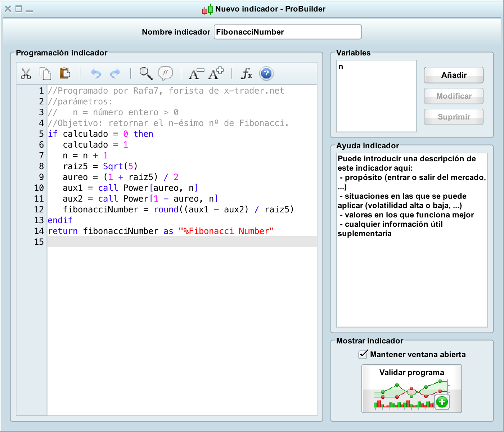Screen dimensions: 504x432
Task: Click Validar programa button
Action: pyautogui.click(x=411, y=389)
